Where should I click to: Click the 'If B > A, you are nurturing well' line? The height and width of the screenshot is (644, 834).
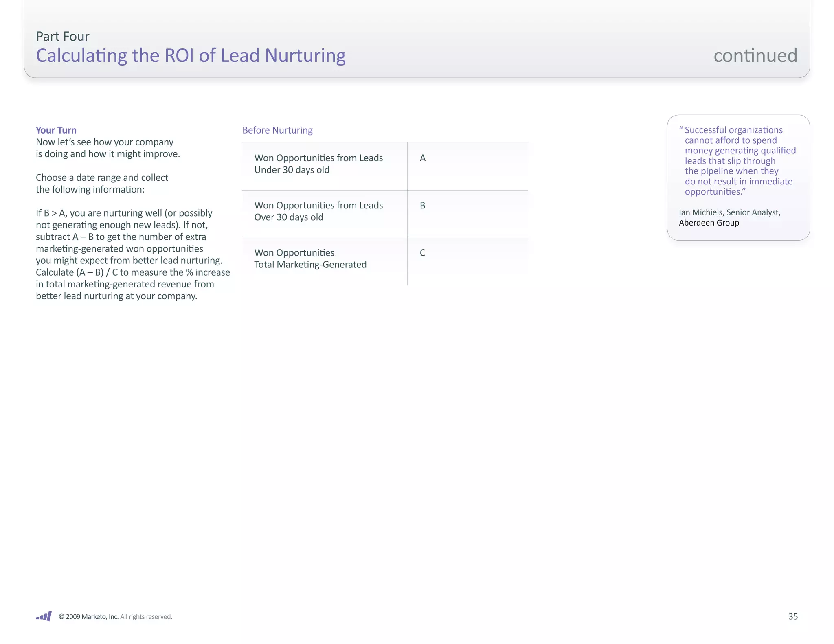pyautogui.click(x=124, y=213)
